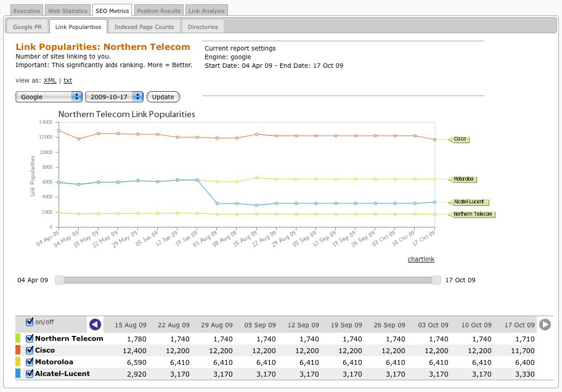The image size is (562, 392).
Task: Uncheck the Motoroloa series checkbox
Action: tap(30, 362)
